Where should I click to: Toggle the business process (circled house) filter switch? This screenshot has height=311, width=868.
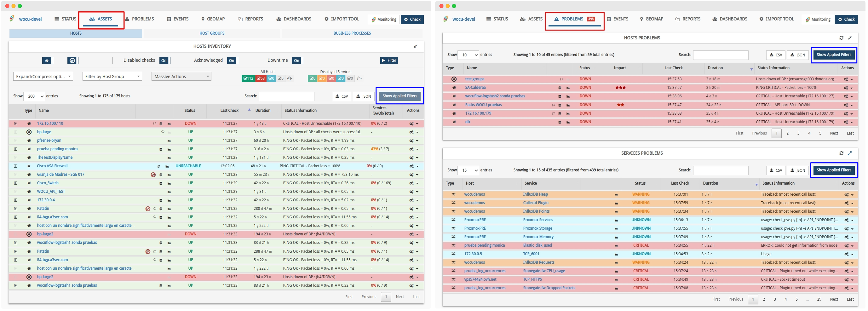tap(73, 60)
